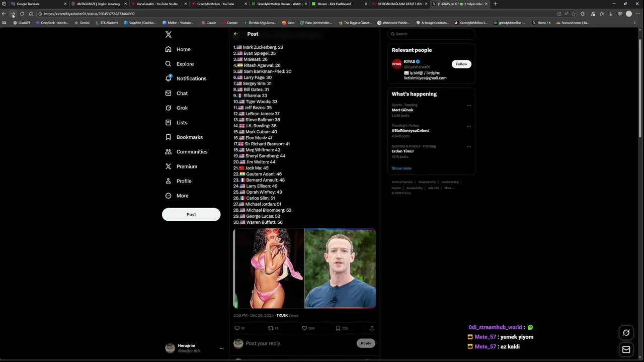This screenshot has height=362, width=644.
Task: Click the Search box on X
Action: click(431, 34)
